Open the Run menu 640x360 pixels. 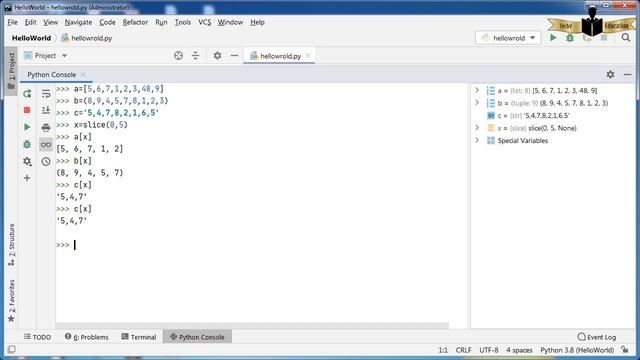161,22
